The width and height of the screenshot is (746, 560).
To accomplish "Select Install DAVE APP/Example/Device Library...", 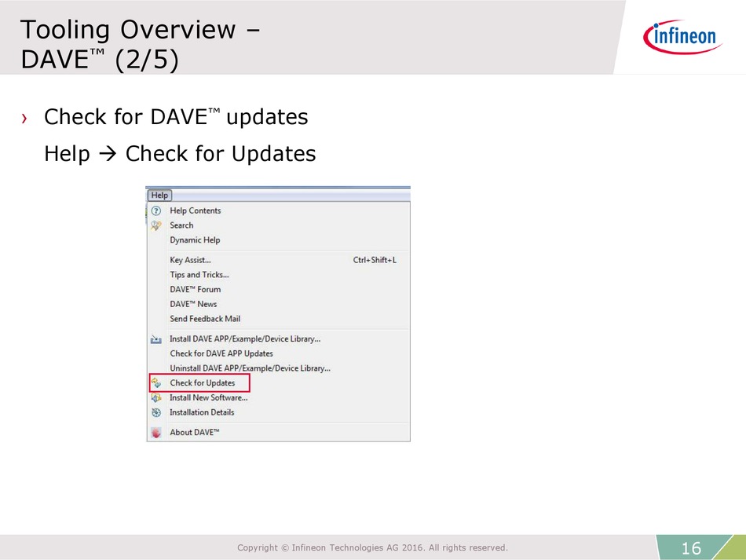I will pos(278,339).
